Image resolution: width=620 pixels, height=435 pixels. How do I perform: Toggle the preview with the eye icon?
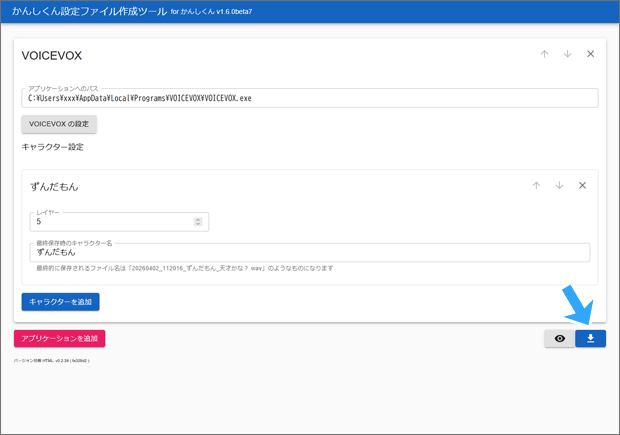[559, 339]
